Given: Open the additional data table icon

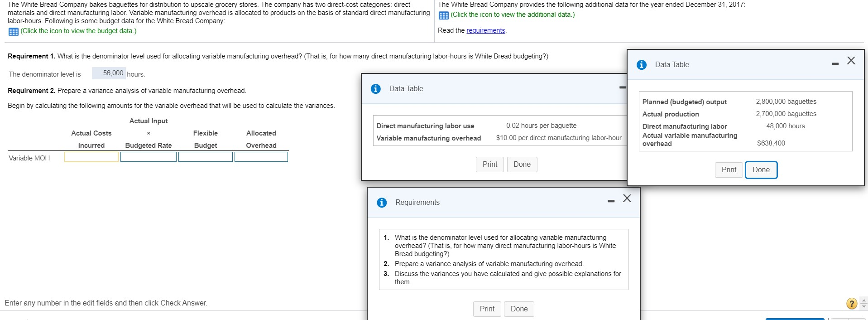Looking at the screenshot, I should pyautogui.click(x=443, y=15).
